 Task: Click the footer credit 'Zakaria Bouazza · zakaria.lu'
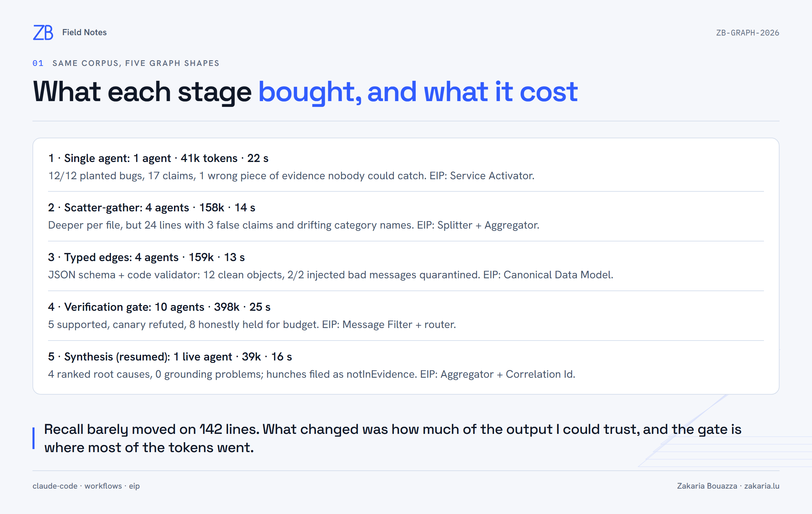coord(728,486)
